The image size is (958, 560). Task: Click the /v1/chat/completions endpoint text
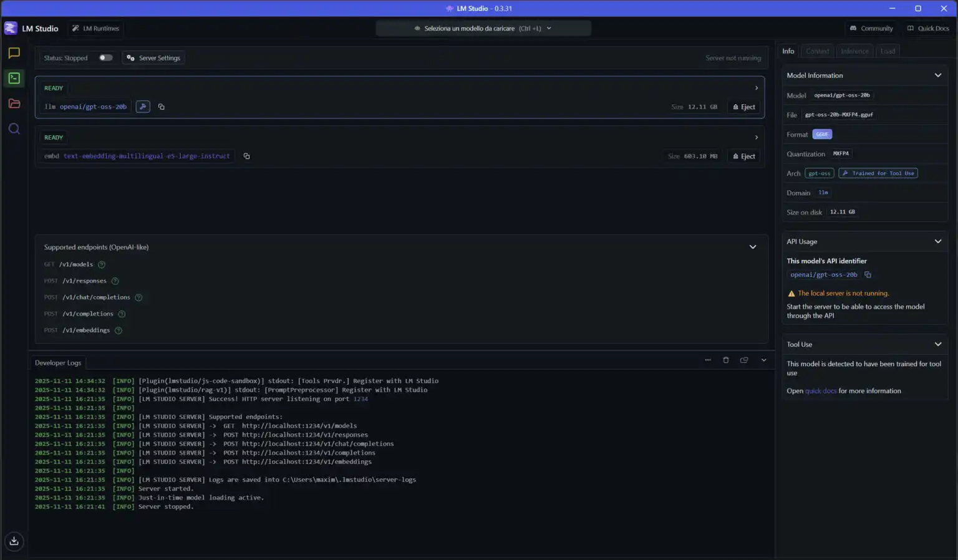click(x=96, y=297)
